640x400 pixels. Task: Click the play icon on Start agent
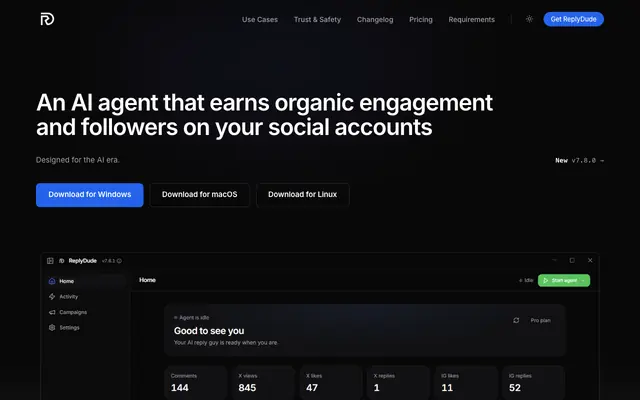546,280
